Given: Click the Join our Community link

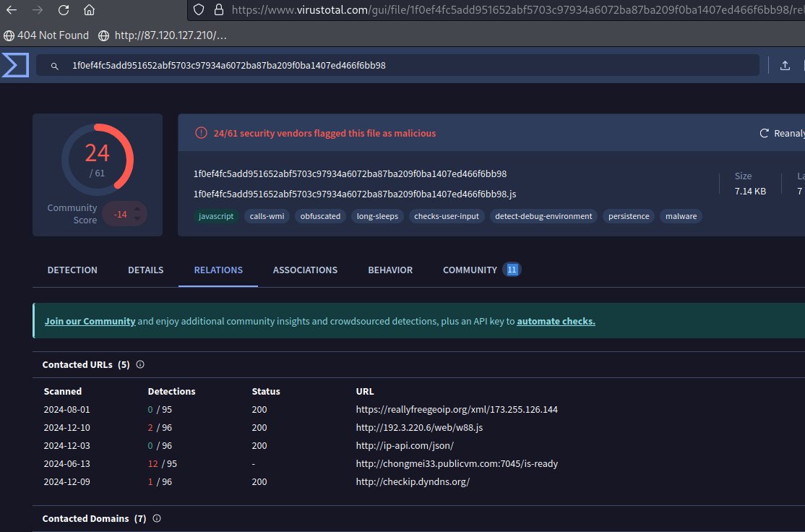Looking at the screenshot, I should [x=90, y=322].
